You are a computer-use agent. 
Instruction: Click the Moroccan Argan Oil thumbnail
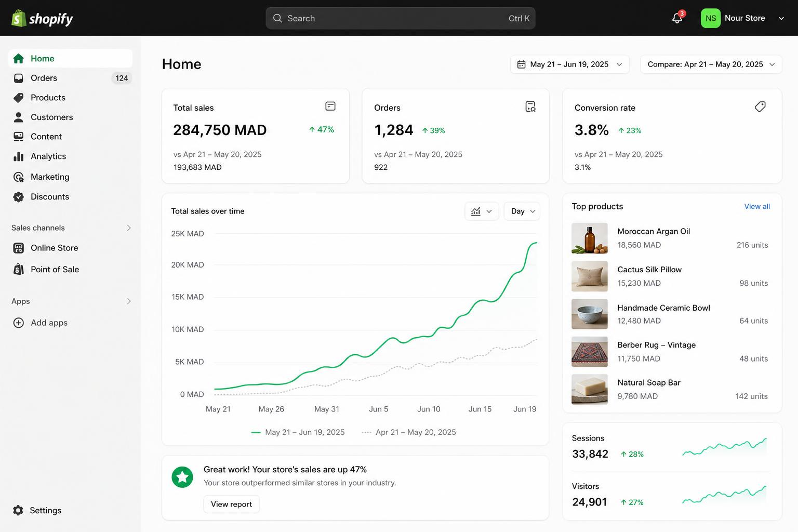click(x=590, y=238)
